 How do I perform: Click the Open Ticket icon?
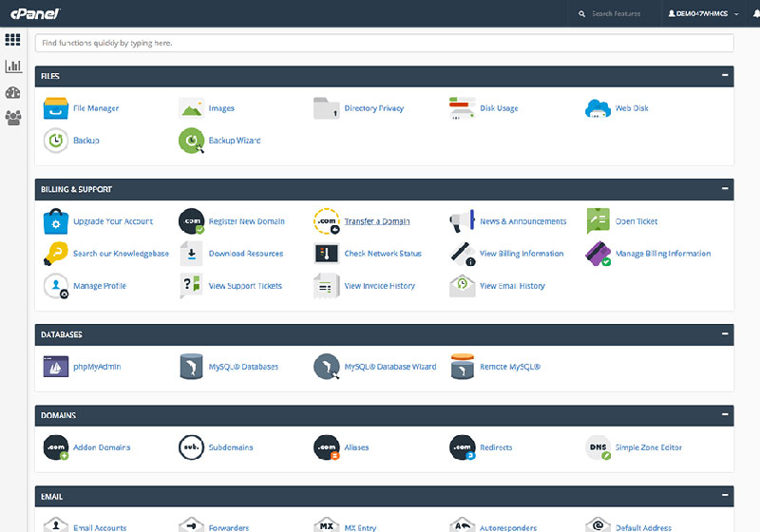tap(598, 221)
